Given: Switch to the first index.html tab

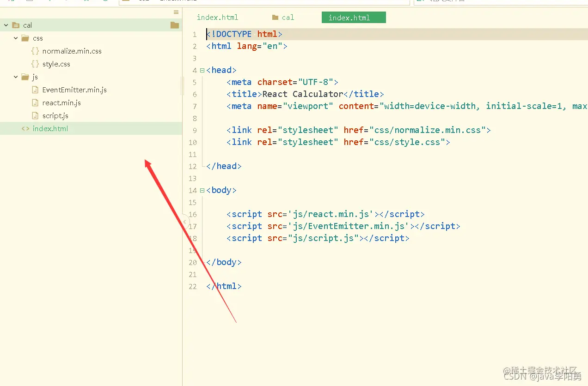Looking at the screenshot, I should tap(217, 18).
